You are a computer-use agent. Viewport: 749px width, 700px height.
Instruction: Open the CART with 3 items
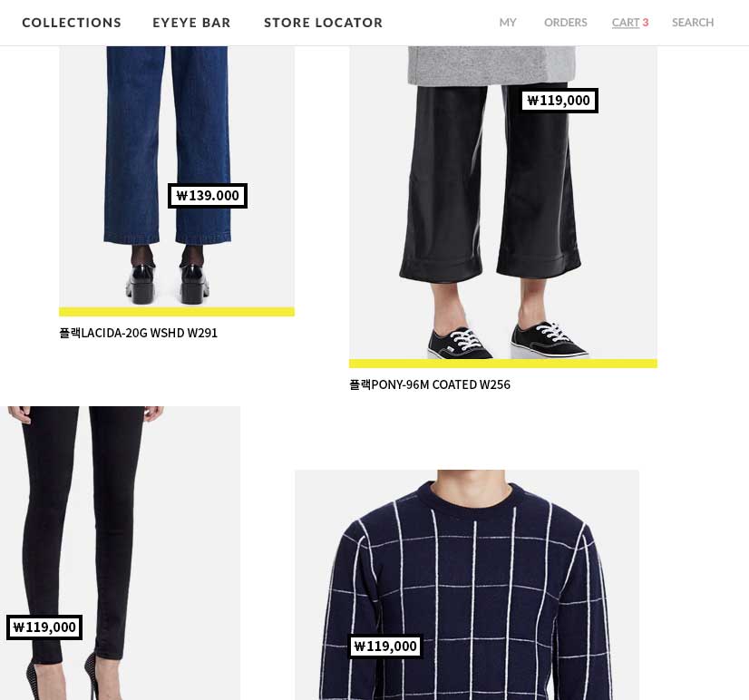(x=630, y=23)
